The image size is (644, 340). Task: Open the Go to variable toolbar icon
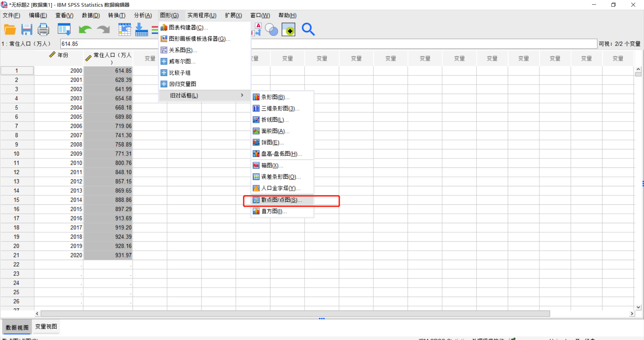tap(142, 30)
